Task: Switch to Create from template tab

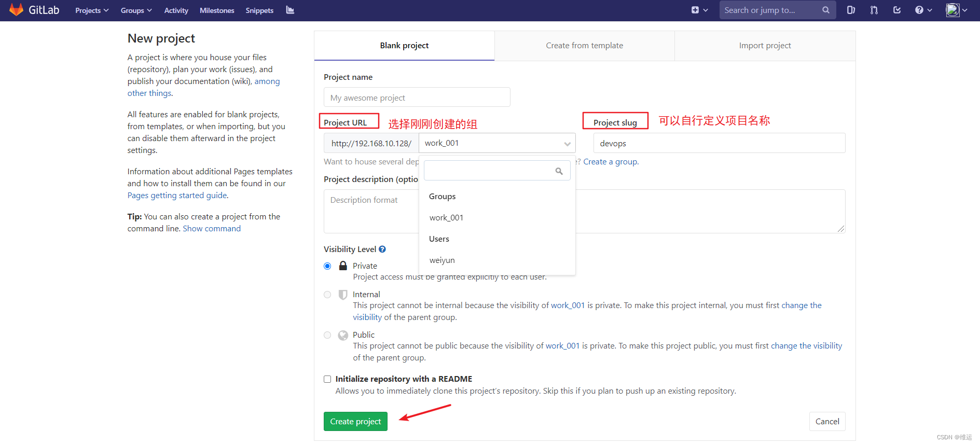Action: [x=585, y=46]
